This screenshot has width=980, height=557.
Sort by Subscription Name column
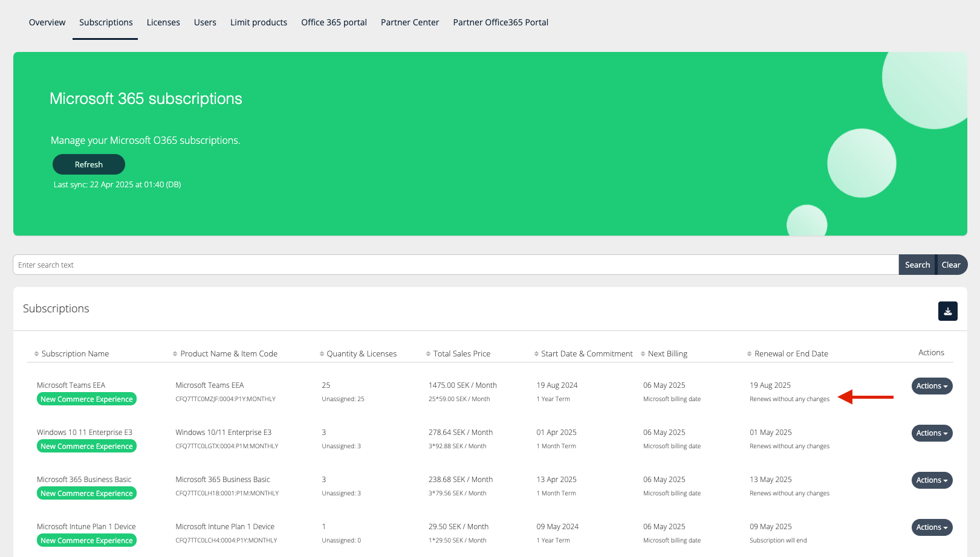pos(74,354)
